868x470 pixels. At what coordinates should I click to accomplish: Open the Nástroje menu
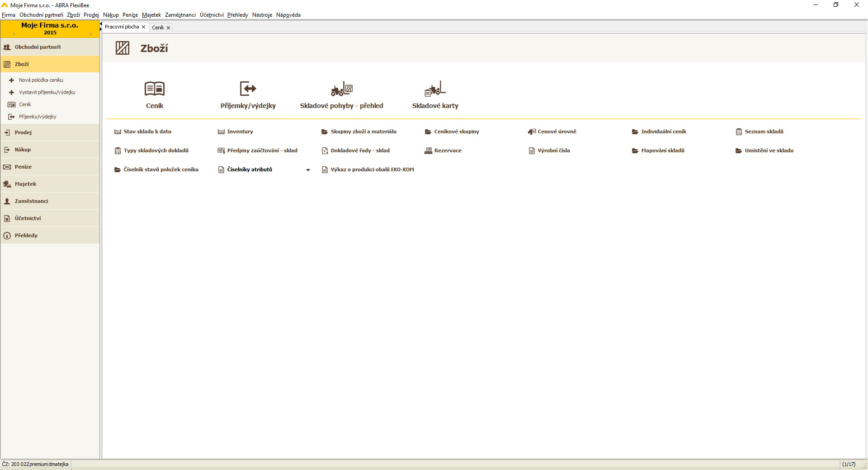(x=262, y=15)
